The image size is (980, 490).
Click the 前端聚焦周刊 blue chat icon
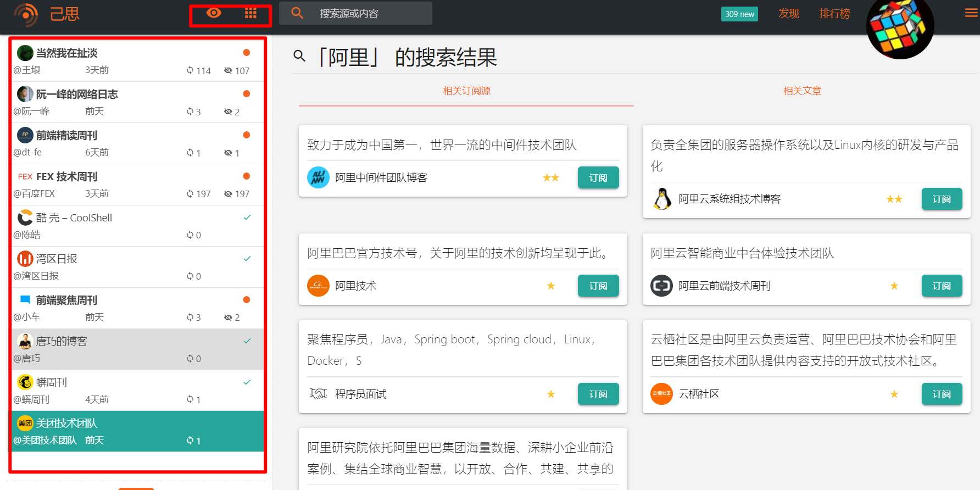coord(25,299)
